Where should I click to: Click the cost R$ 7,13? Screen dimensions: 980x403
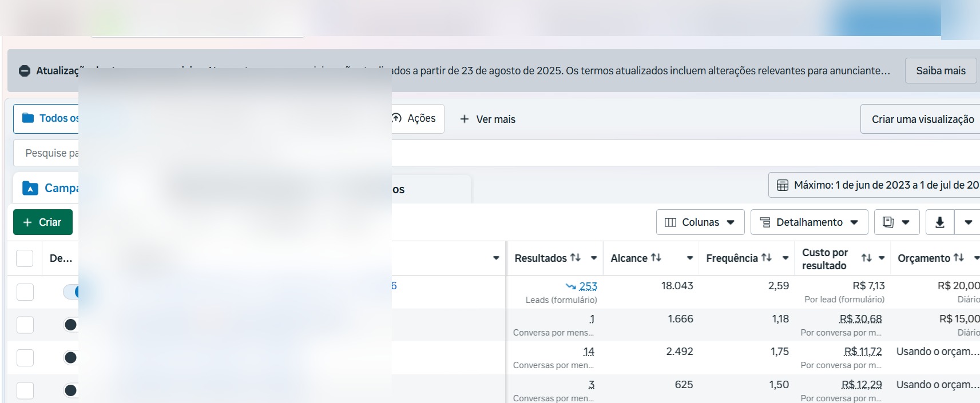tap(868, 285)
